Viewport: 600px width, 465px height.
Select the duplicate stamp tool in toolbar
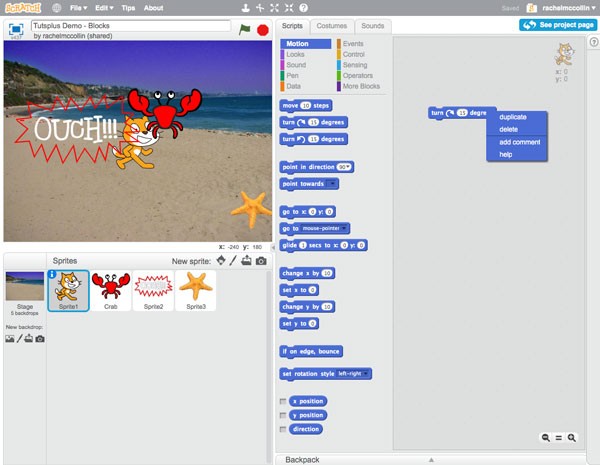[246, 8]
